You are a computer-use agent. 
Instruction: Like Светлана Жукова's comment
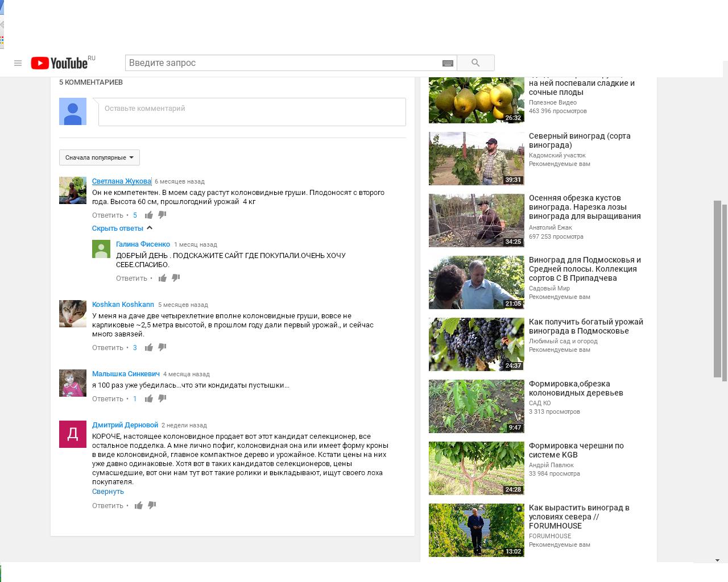[149, 215]
